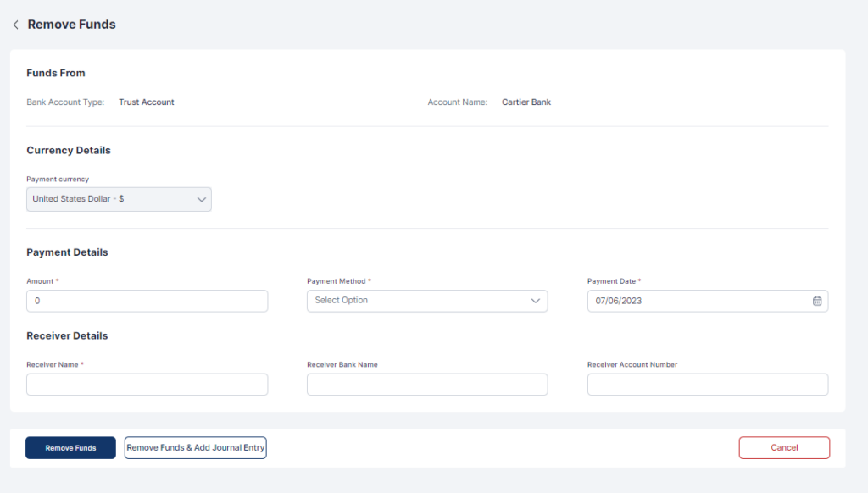The width and height of the screenshot is (868, 493).
Task: Click the Cartier Bank account name
Action: click(x=526, y=102)
